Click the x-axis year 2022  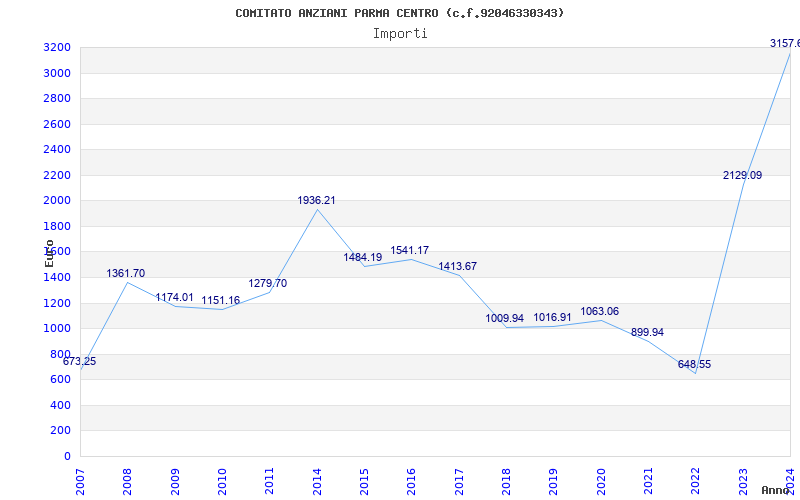point(695,482)
